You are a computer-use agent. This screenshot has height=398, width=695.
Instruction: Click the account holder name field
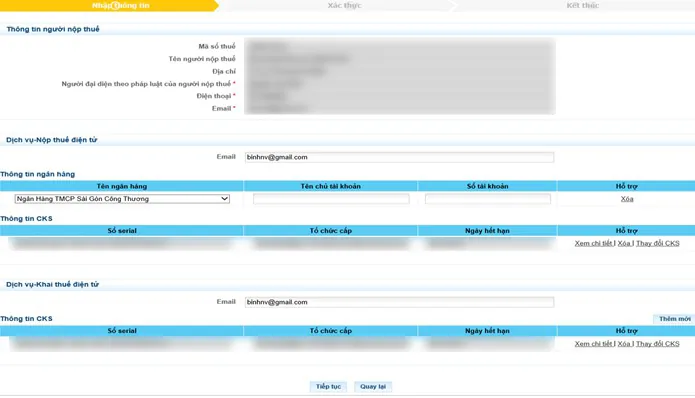point(331,199)
